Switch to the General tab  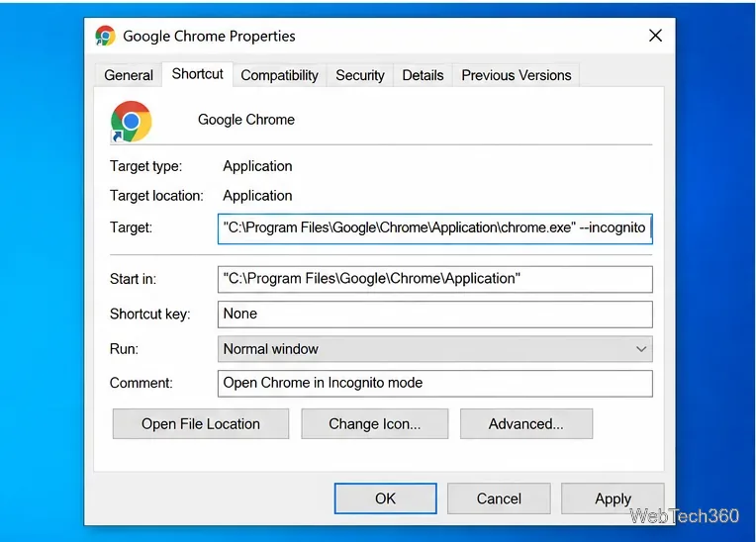pos(129,75)
